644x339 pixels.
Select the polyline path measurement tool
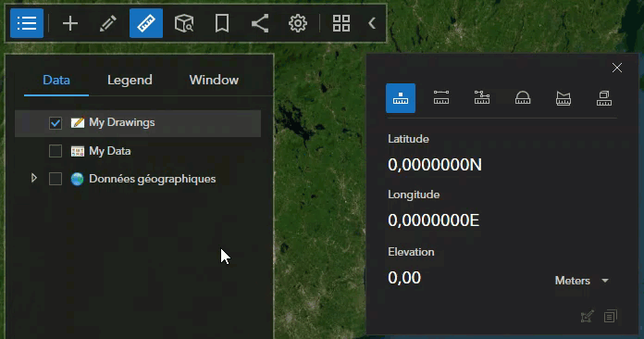[x=482, y=98]
